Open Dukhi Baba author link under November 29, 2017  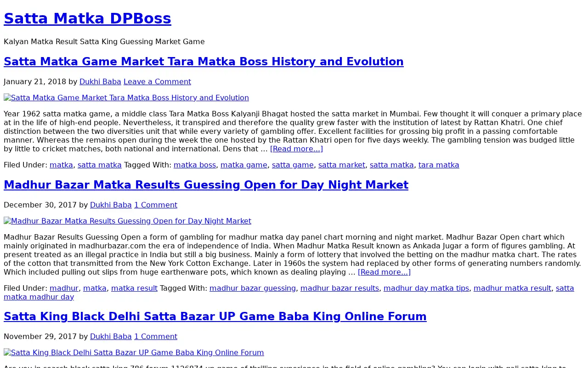tap(111, 336)
